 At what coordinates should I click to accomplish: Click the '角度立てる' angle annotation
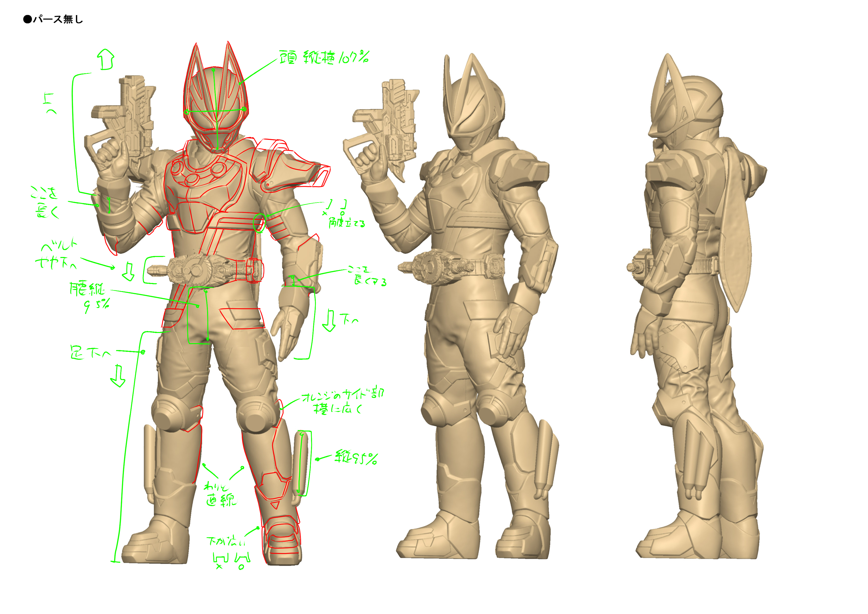click(347, 223)
